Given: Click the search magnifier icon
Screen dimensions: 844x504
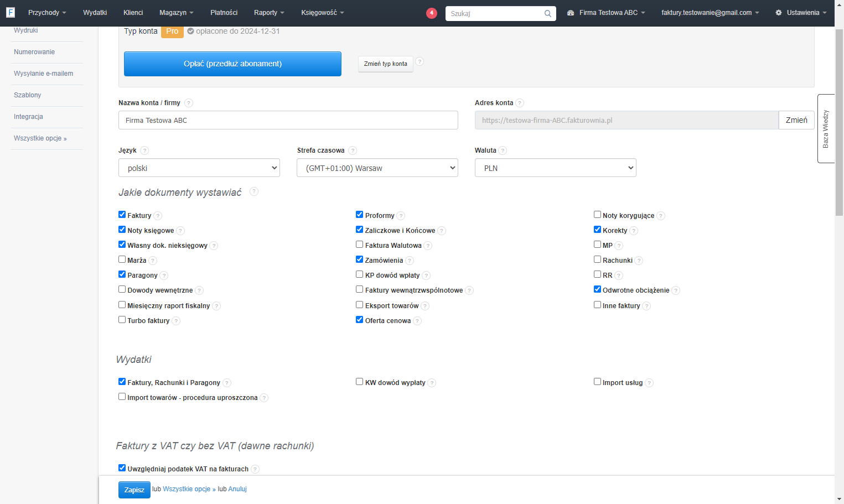Looking at the screenshot, I should [547, 13].
